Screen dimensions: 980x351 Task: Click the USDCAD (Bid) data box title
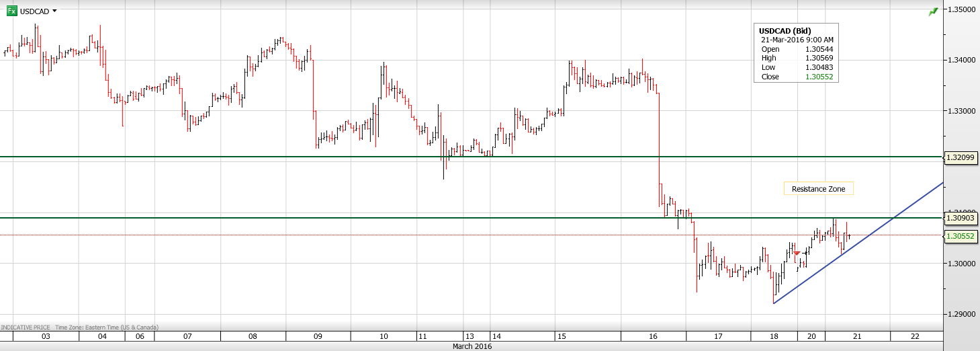tap(785, 31)
